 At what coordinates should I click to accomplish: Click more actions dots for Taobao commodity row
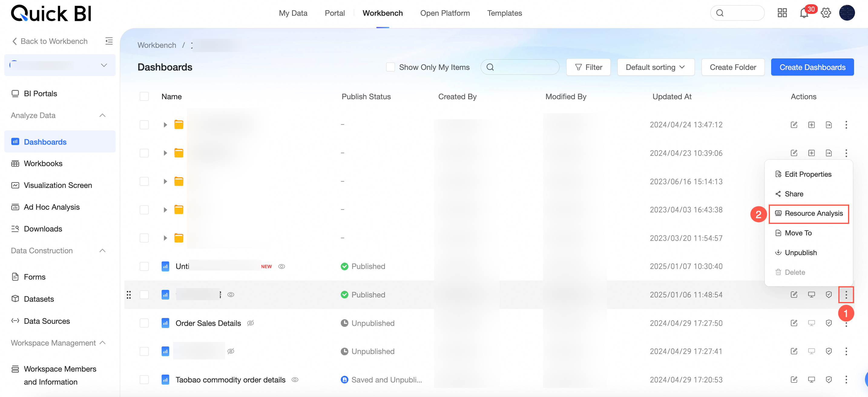pos(846,379)
